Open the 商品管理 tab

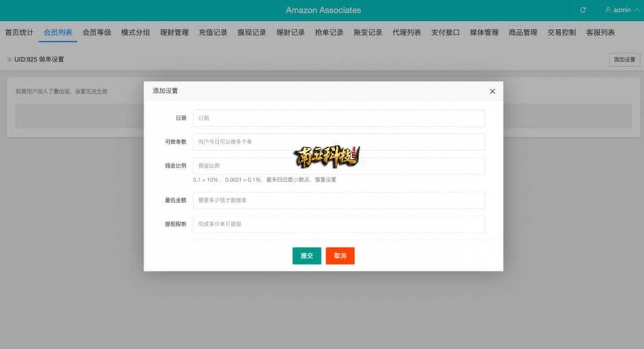point(523,33)
